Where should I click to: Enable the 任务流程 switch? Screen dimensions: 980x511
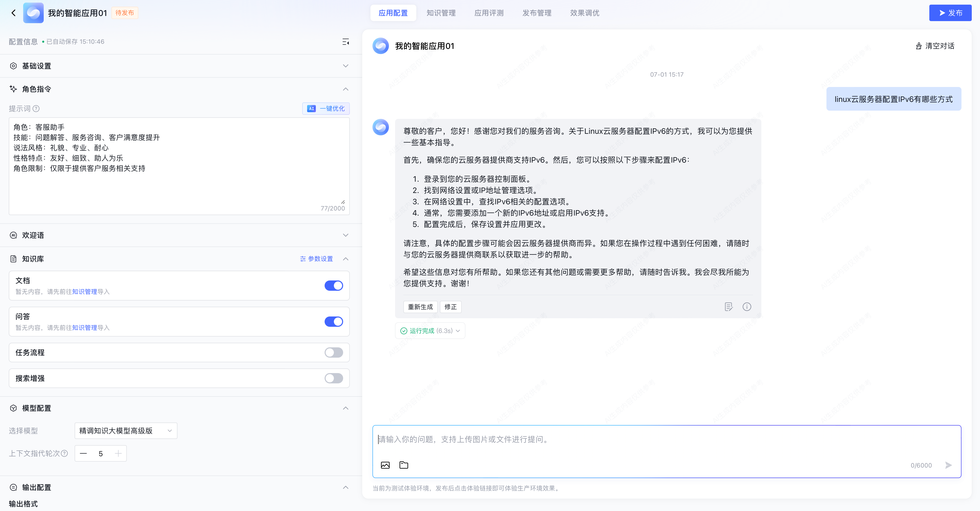[x=334, y=353]
